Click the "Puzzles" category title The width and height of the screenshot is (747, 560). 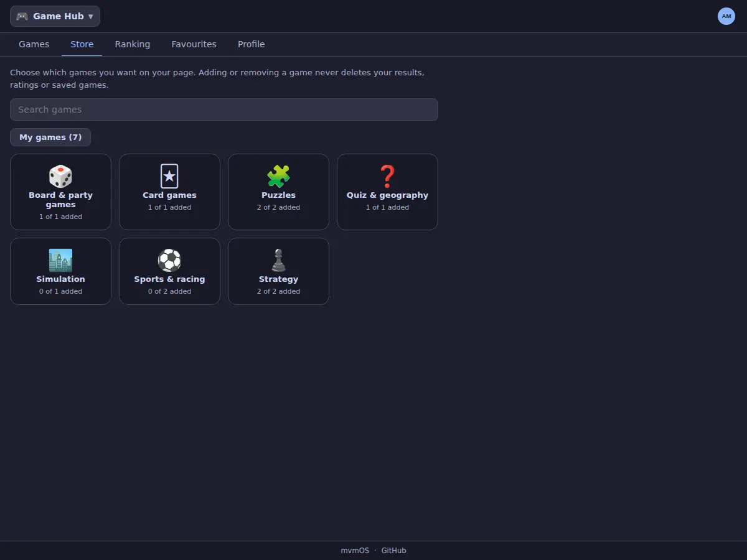[278, 195]
